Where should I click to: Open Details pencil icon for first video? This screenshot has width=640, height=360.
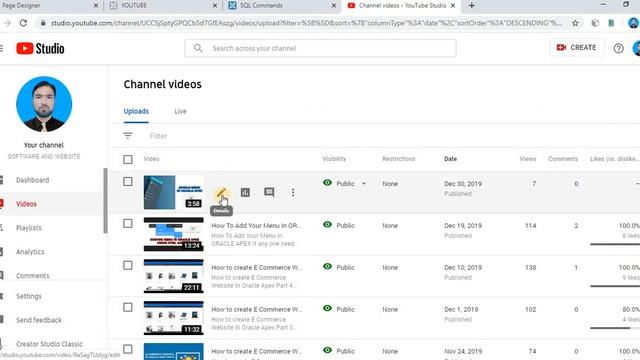(221, 193)
